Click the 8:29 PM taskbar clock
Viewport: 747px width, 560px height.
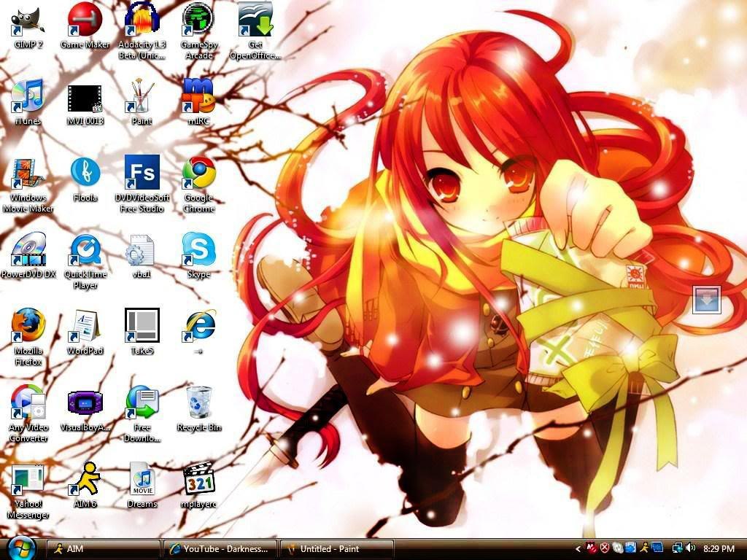[719, 549]
